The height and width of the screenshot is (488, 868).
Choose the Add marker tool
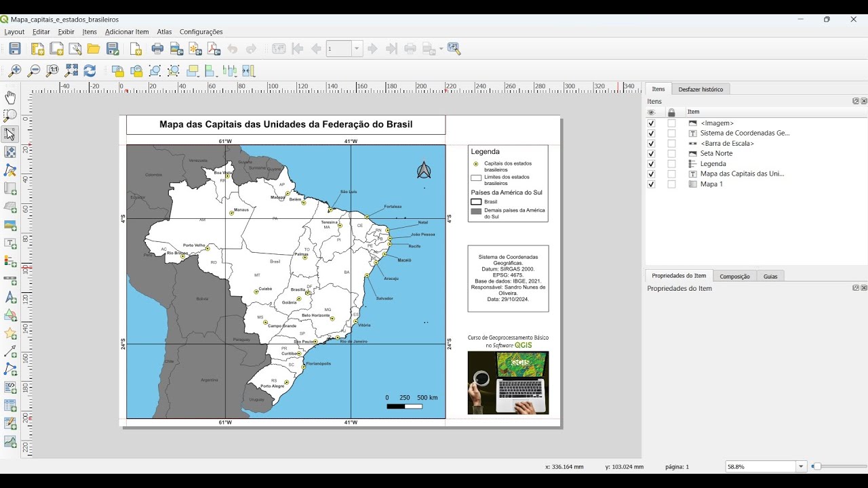point(10,333)
